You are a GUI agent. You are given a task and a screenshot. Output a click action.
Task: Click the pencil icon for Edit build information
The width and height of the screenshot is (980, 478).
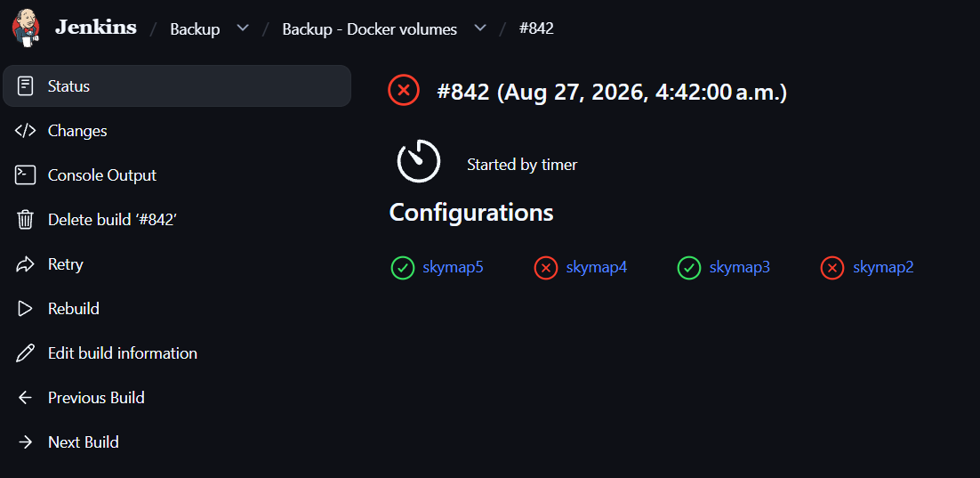click(25, 352)
